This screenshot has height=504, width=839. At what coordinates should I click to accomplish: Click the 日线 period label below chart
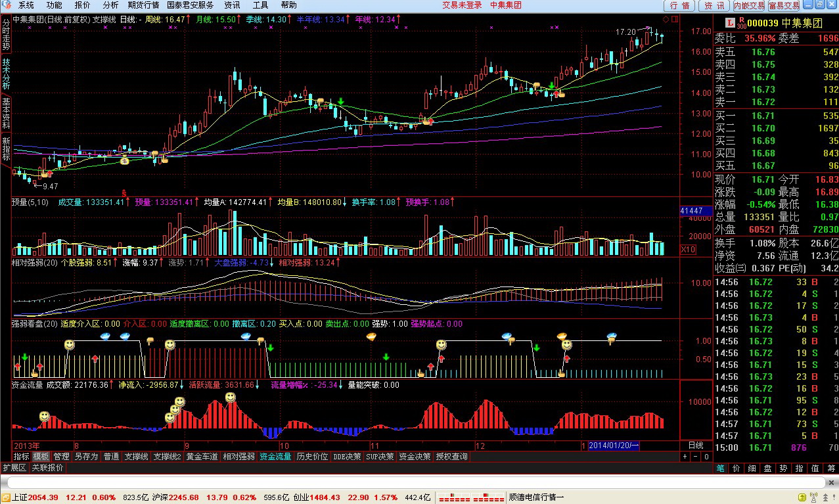click(695, 446)
